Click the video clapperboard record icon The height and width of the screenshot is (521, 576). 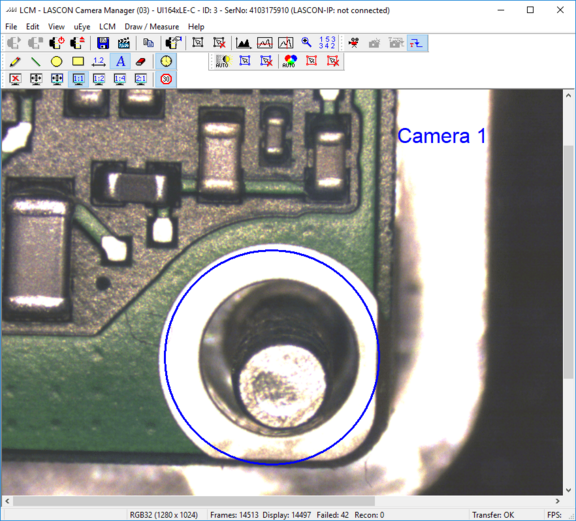[x=124, y=43]
